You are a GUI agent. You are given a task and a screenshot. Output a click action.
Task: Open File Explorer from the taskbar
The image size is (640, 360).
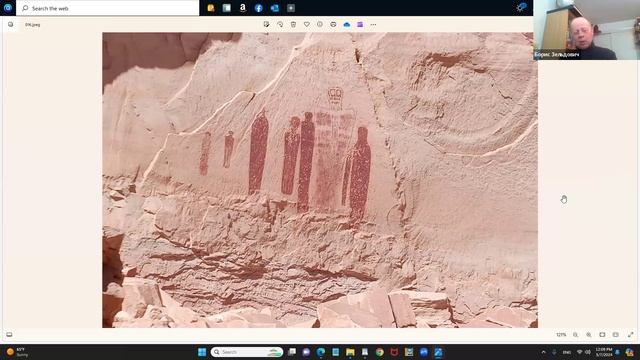tap(350, 352)
